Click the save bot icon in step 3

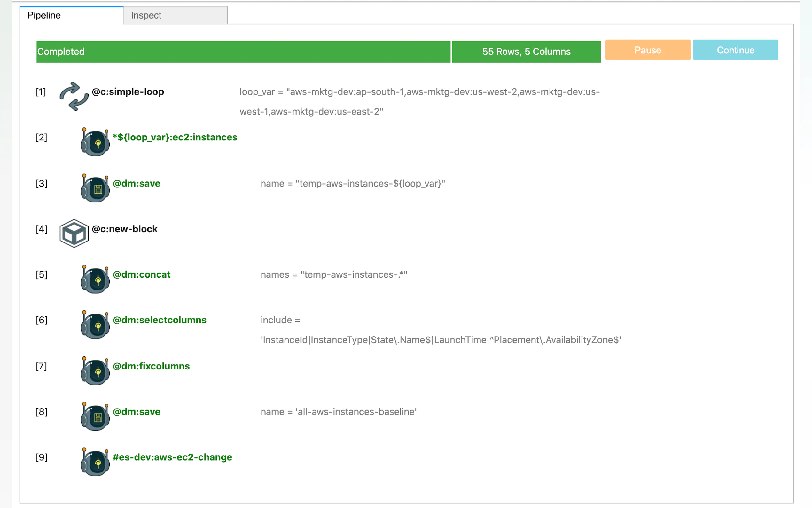95,188
